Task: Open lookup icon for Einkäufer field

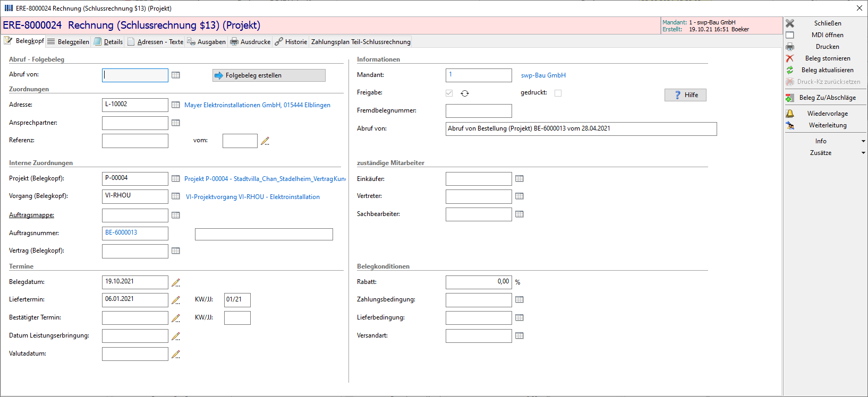Action: click(520, 179)
